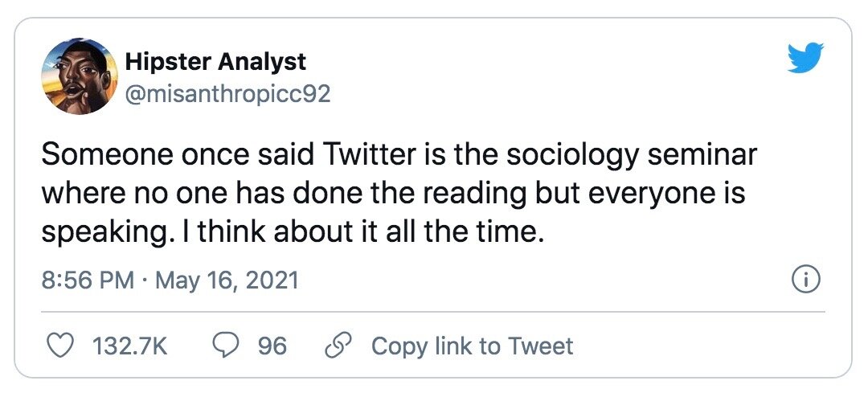This screenshot has width=868, height=397.
Task: Click the 132.7K likes count
Action: 129,346
